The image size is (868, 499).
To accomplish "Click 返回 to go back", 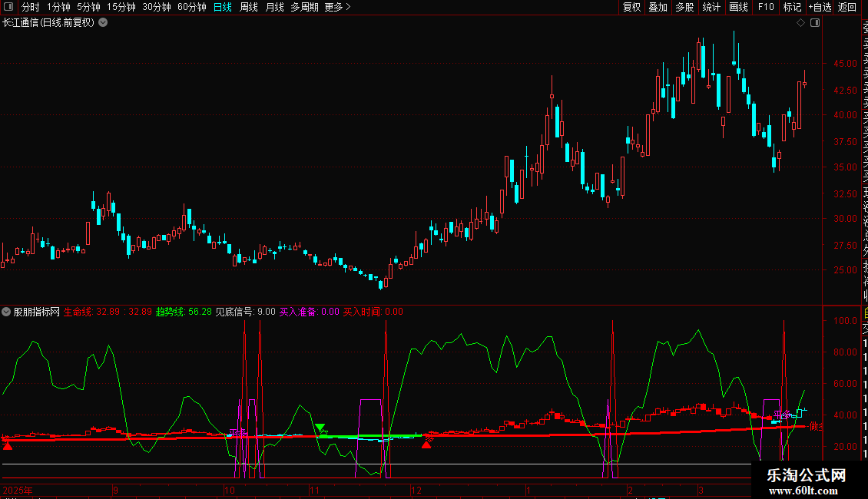I will click(847, 7).
